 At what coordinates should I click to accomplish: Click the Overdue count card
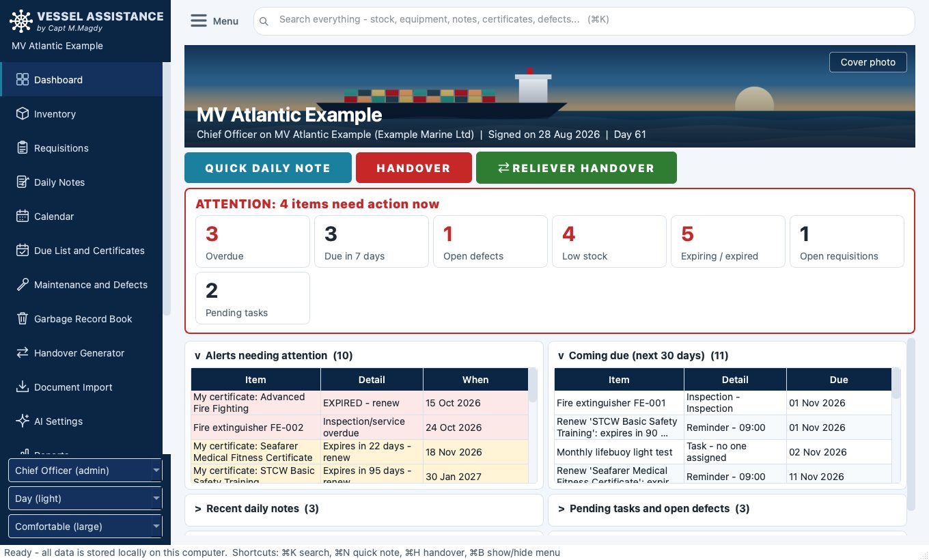(x=253, y=241)
